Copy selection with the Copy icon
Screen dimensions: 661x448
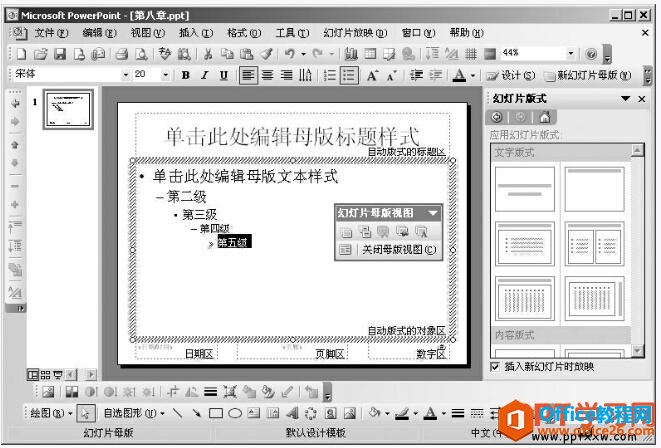pyautogui.click(x=227, y=54)
